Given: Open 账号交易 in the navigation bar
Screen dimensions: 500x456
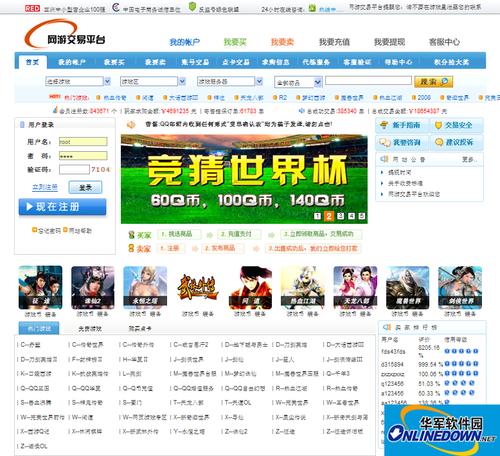Looking at the screenshot, I should coord(195,62).
